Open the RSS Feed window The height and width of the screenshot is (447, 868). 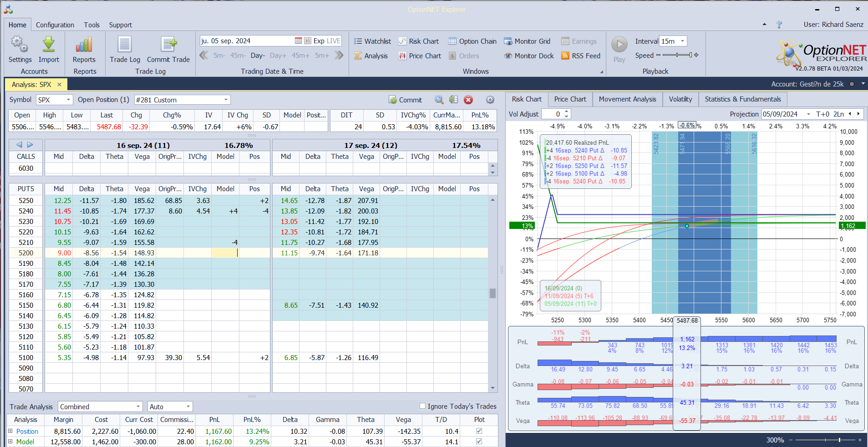point(580,56)
